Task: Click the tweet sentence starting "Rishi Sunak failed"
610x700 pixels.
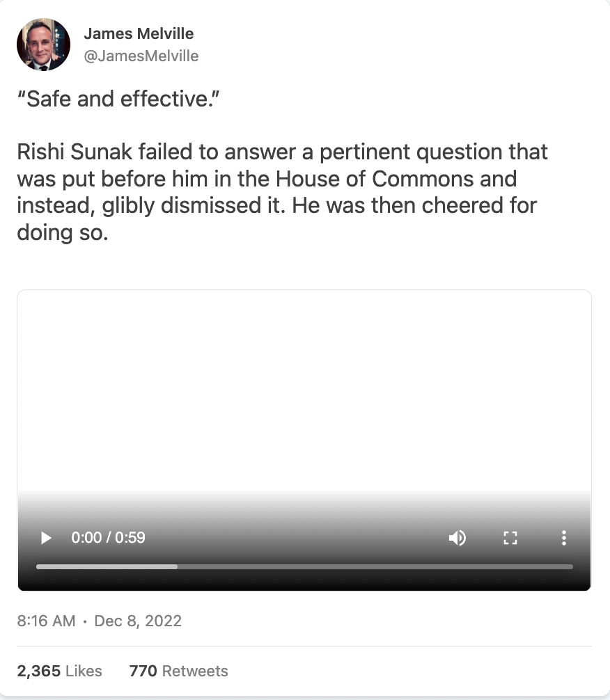Action: [x=282, y=191]
